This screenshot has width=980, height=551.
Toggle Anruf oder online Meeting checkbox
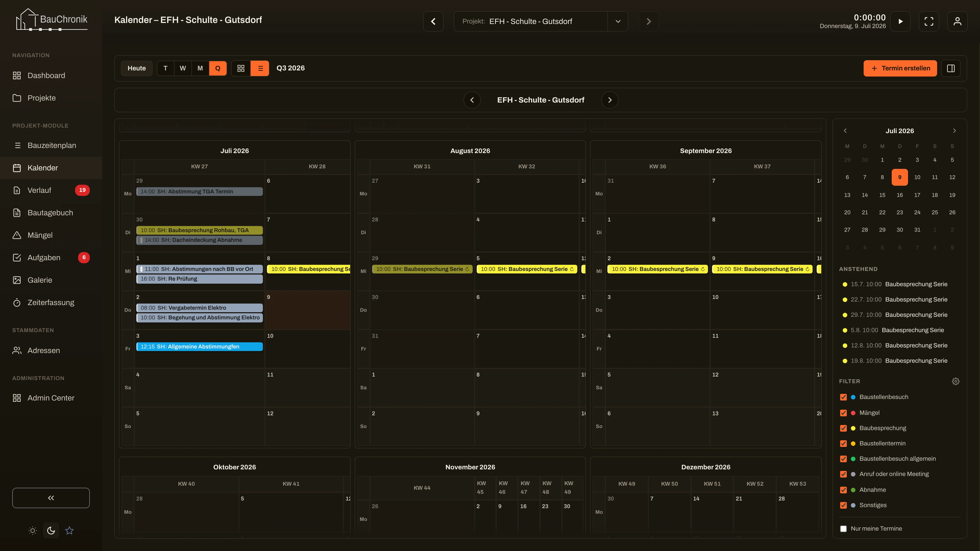[x=843, y=474]
